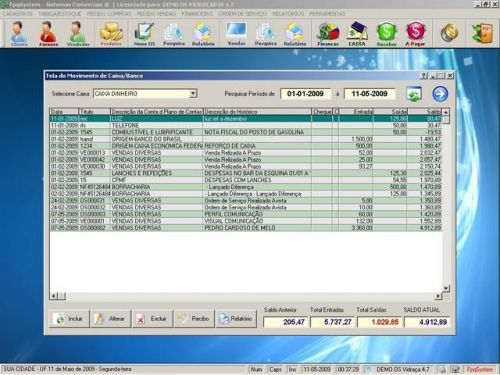Open the Vendedor toolbar icon
The width and height of the screenshot is (500, 375).
pos(78,33)
